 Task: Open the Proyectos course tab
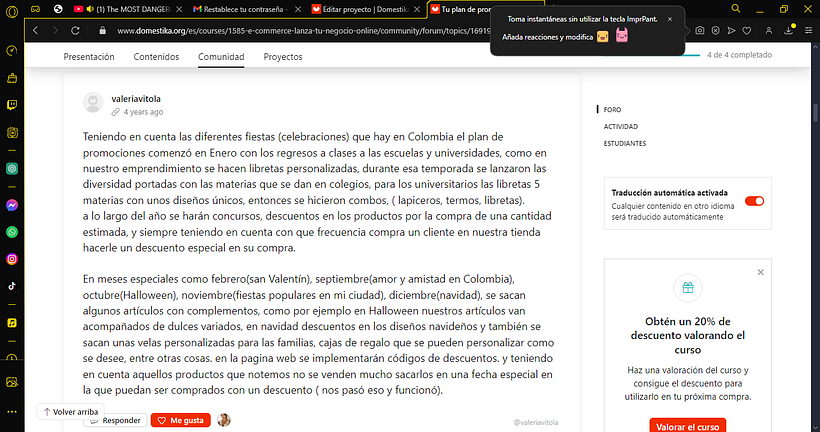coord(283,56)
